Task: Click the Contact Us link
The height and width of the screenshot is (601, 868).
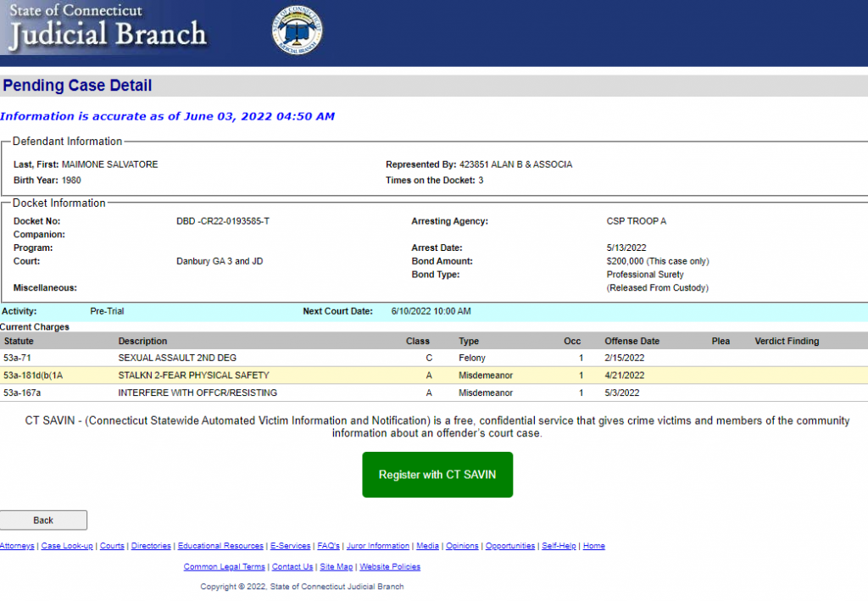Action: (292, 567)
